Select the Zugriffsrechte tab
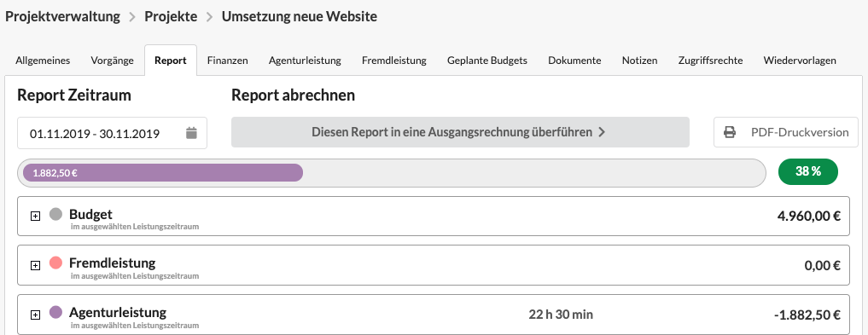Image resolution: width=868 pixels, height=335 pixels. coord(710,61)
